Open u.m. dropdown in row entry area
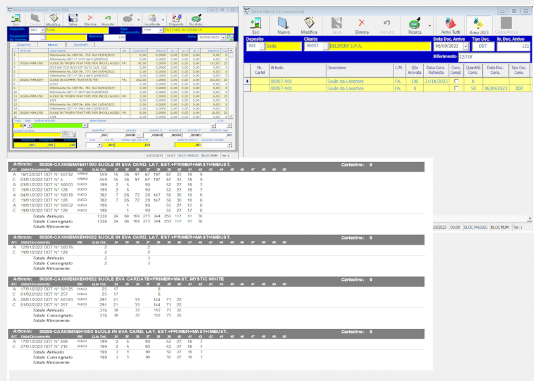 229,126
